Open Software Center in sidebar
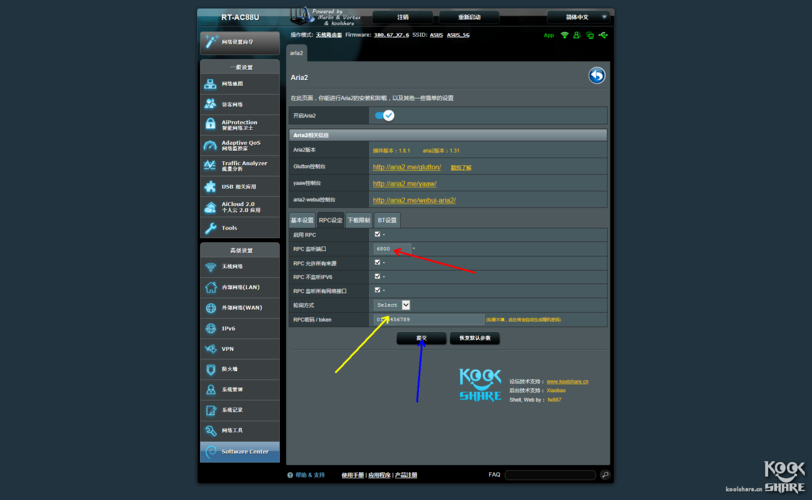The image size is (812, 500). (240, 452)
